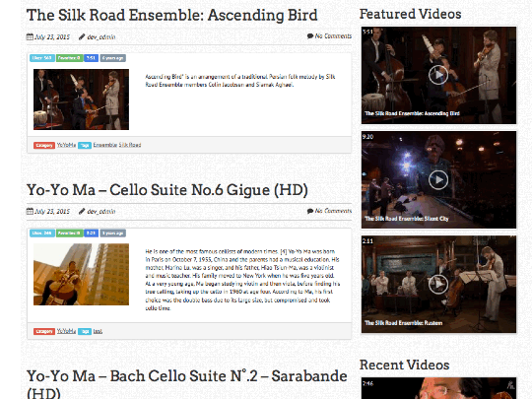
Task: Open The Silk Road Ensemble: Ascending Bird title
Action: click(x=172, y=15)
